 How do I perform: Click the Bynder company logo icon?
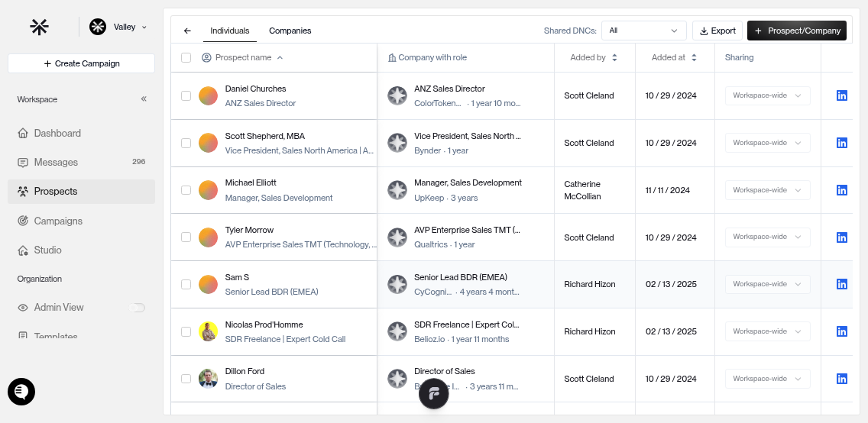coord(397,143)
